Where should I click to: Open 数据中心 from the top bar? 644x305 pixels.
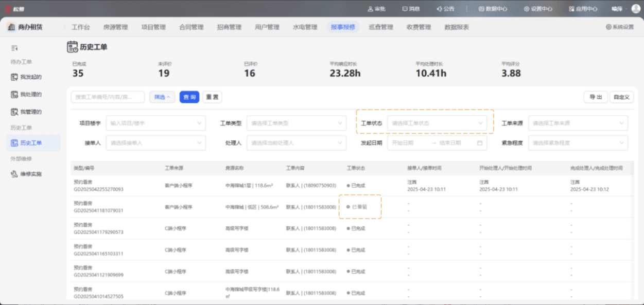pos(493,9)
